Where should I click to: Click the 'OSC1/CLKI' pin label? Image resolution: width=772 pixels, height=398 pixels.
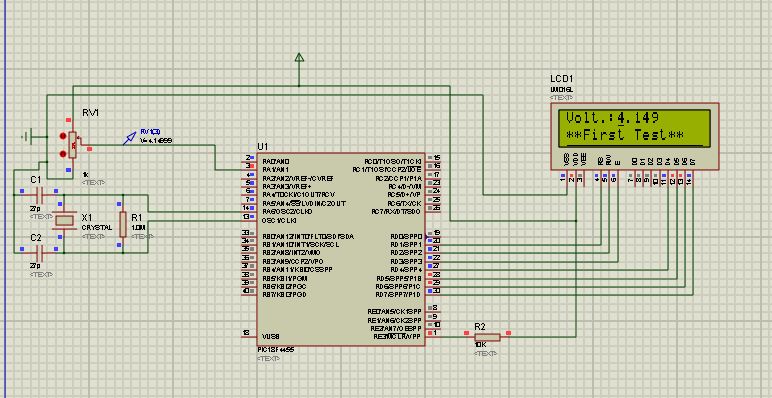[280, 220]
